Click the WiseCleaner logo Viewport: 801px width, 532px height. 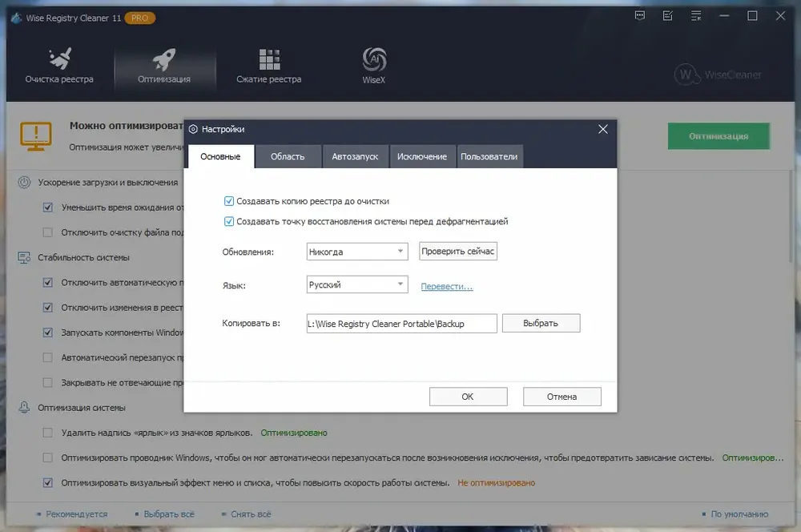coord(718,75)
